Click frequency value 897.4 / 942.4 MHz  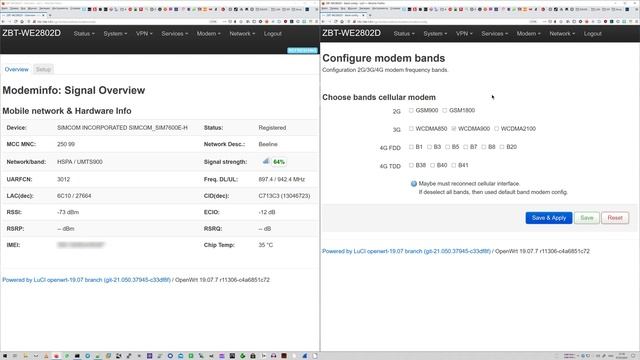[282, 180]
